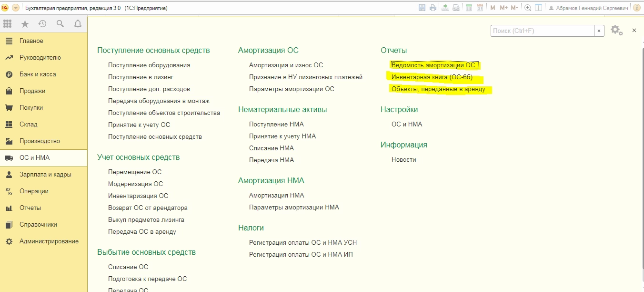Image resolution: width=644 pixels, height=292 pixels.
Task: Click the print icon in title bar
Action: (433, 8)
